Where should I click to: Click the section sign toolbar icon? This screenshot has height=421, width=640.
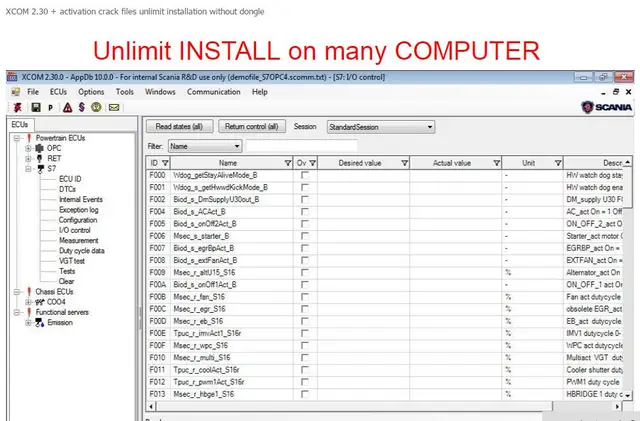82,107
